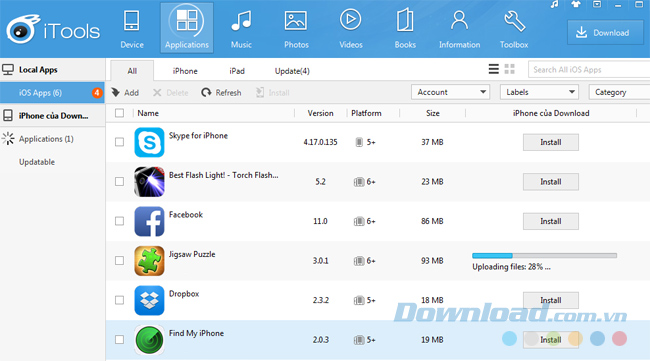650x361 pixels.
Task: Select iOS Apps (6) in sidebar
Action: [52, 93]
